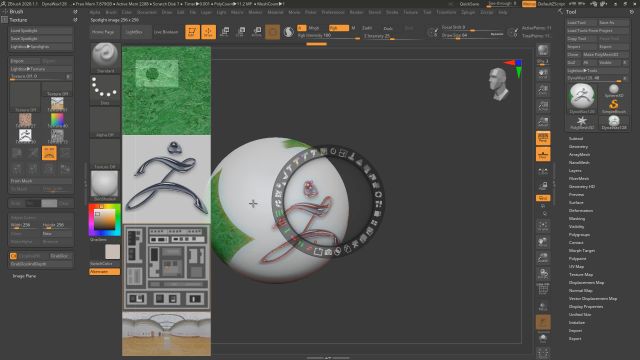The image size is (640, 360).
Task: Open the Standard brush thumbnail picker
Action: coord(105,58)
